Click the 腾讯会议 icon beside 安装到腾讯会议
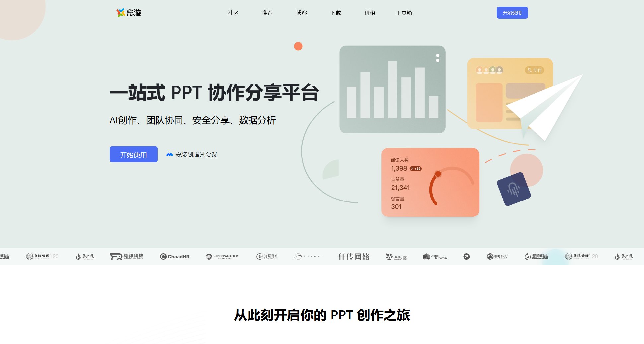Image resolution: width=644 pixels, height=344 pixels. tap(169, 154)
